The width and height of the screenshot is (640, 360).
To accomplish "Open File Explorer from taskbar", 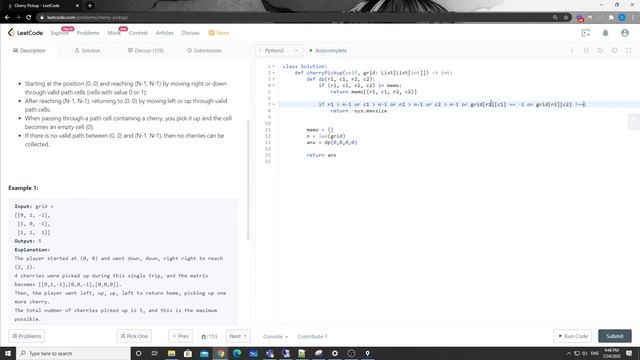I will [x=171, y=353].
